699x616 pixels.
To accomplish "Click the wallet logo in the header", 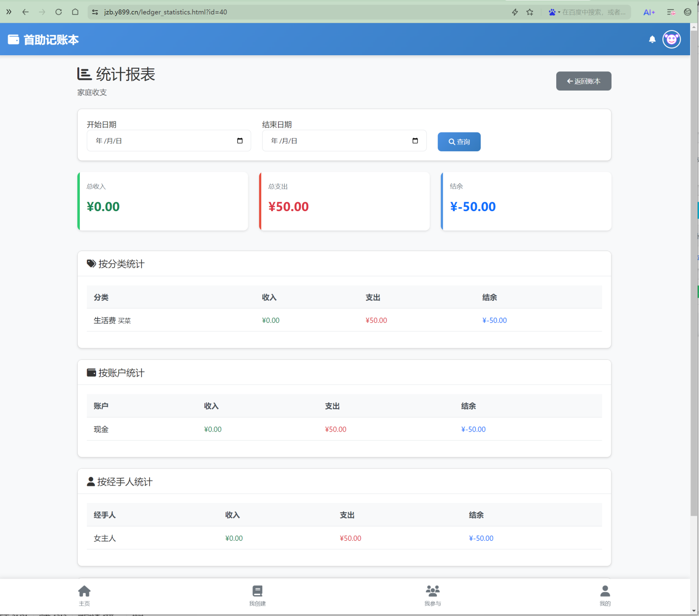I will (x=14, y=40).
